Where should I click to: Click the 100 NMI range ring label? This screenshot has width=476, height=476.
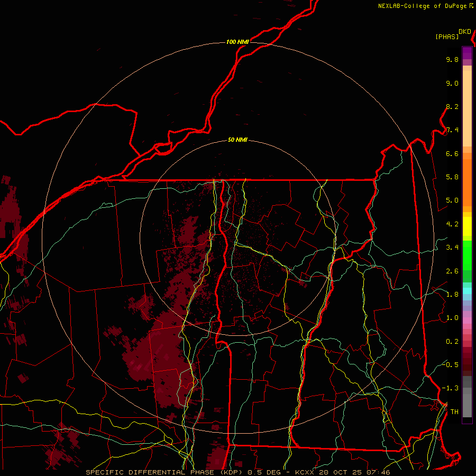point(237,42)
